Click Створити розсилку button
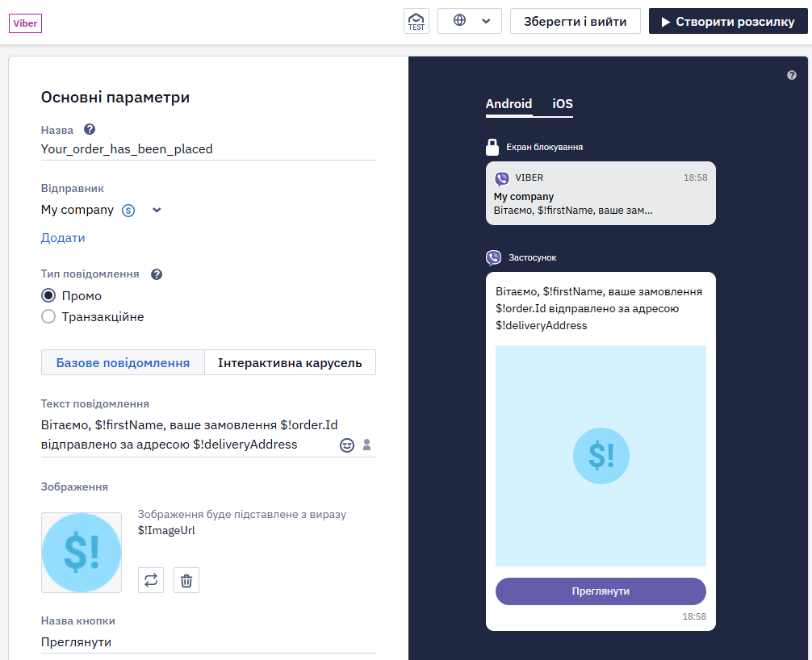 [727, 21]
